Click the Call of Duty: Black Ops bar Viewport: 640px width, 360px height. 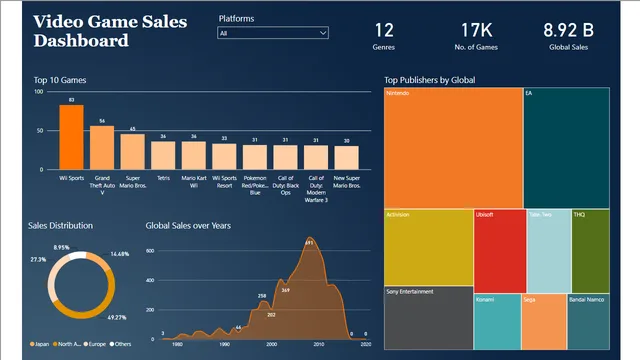(x=285, y=157)
